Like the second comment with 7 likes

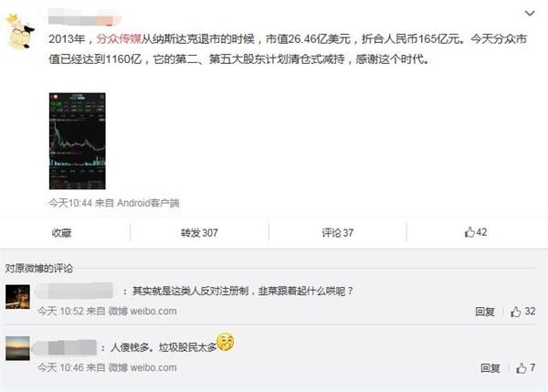[526, 367]
